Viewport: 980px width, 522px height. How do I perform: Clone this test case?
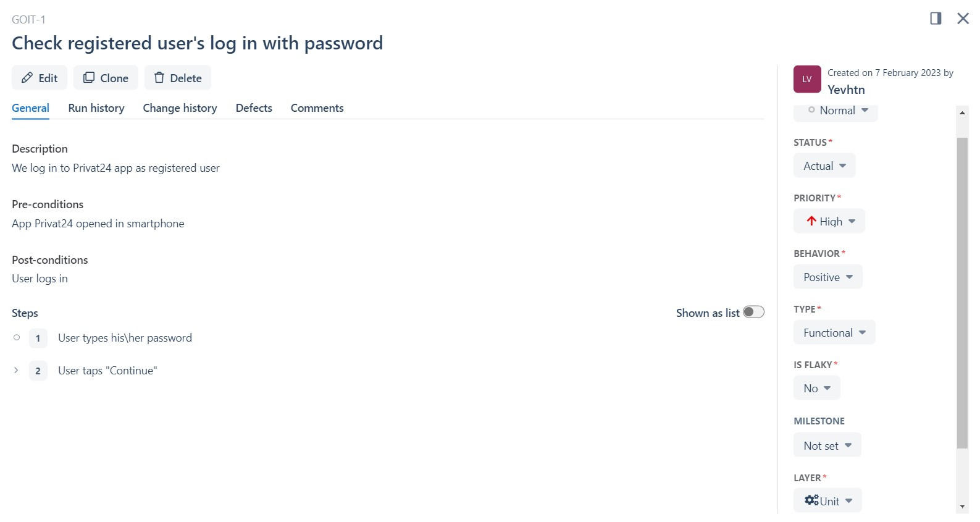pos(106,78)
